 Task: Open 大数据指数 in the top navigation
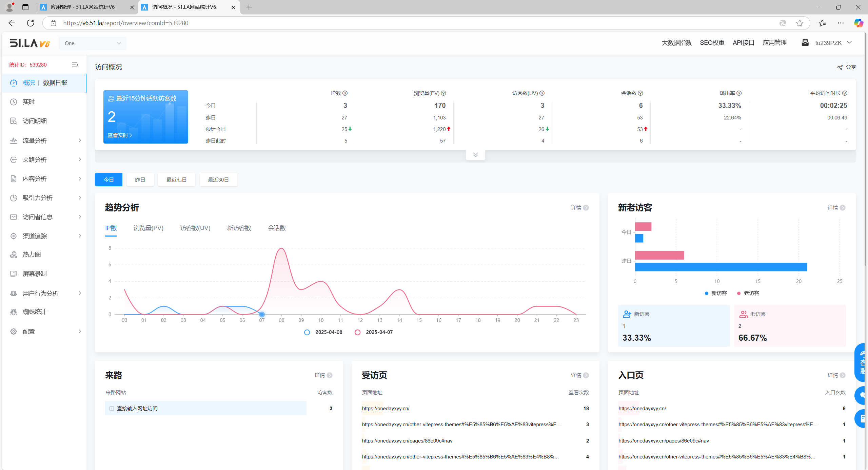pos(676,42)
